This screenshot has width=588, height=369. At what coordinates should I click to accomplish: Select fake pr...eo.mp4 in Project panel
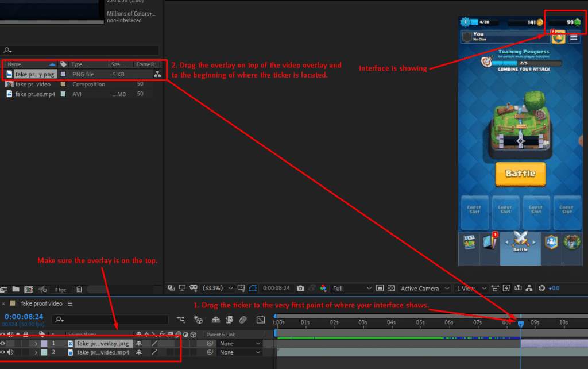point(35,94)
